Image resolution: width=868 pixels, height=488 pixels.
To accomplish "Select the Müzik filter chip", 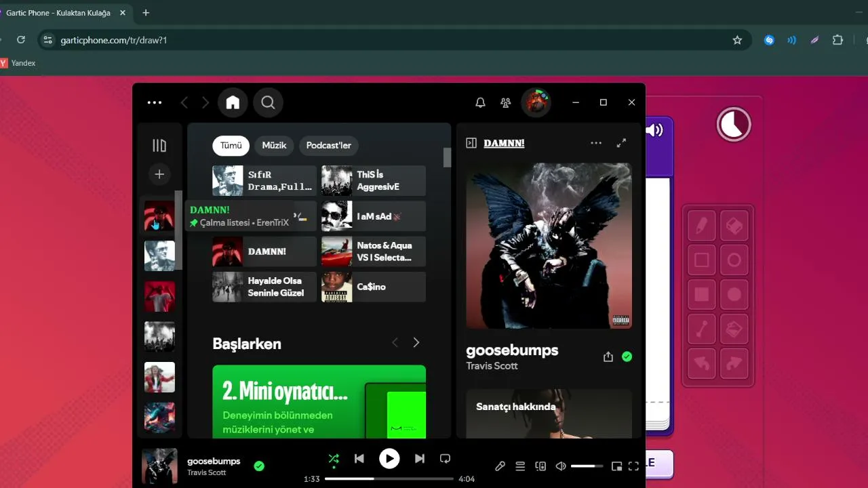I will (x=275, y=146).
